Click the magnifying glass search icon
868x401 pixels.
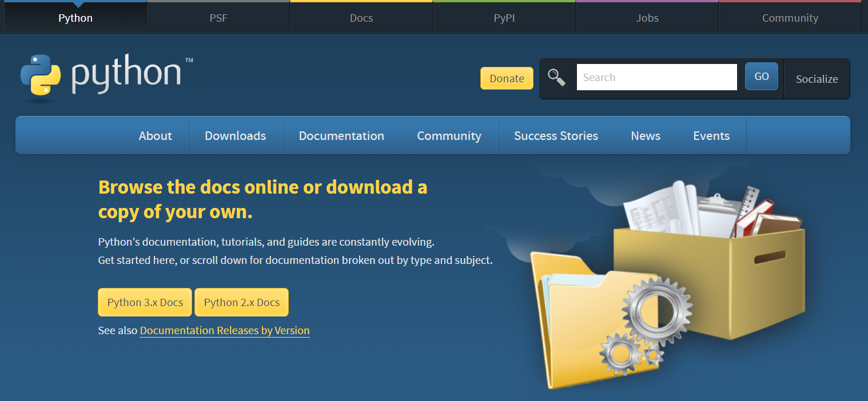556,77
